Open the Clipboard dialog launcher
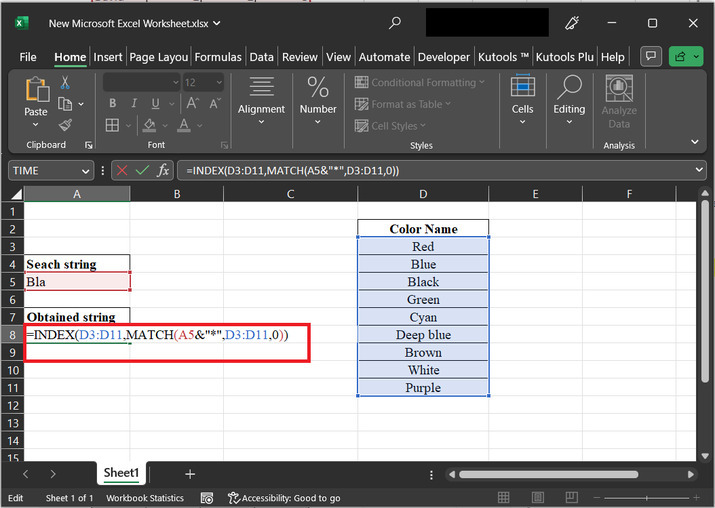 point(88,145)
